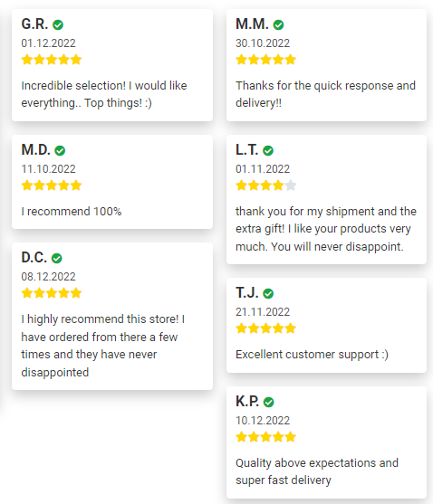Image resolution: width=433 pixels, height=504 pixels.
Task: Click the date 11.10.2022 on M.D.'s review
Action: click(48, 169)
